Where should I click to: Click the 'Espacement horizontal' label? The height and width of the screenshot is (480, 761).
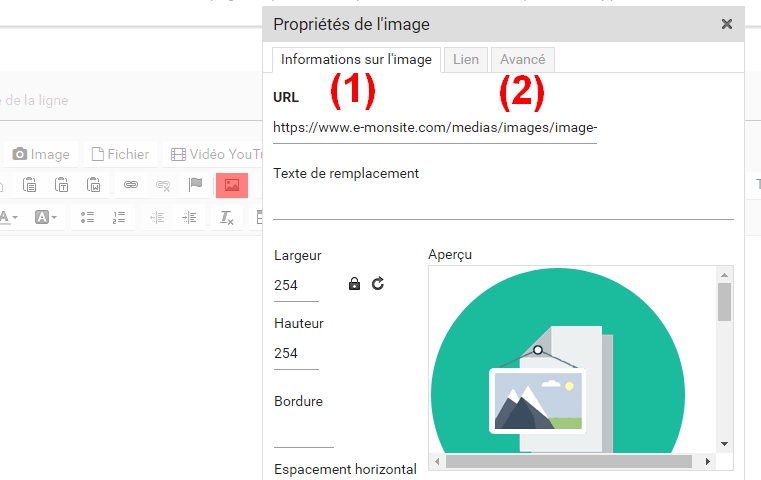pyautogui.click(x=345, y=469)
